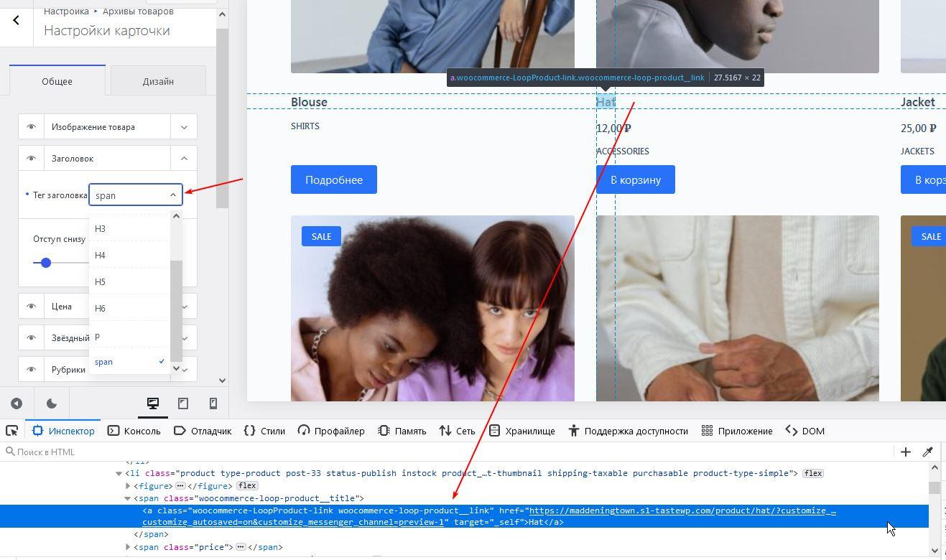The width and height of the screenshot is (946, 560).
Task: Choose span option in the tag list
Action: pos(129,362)
